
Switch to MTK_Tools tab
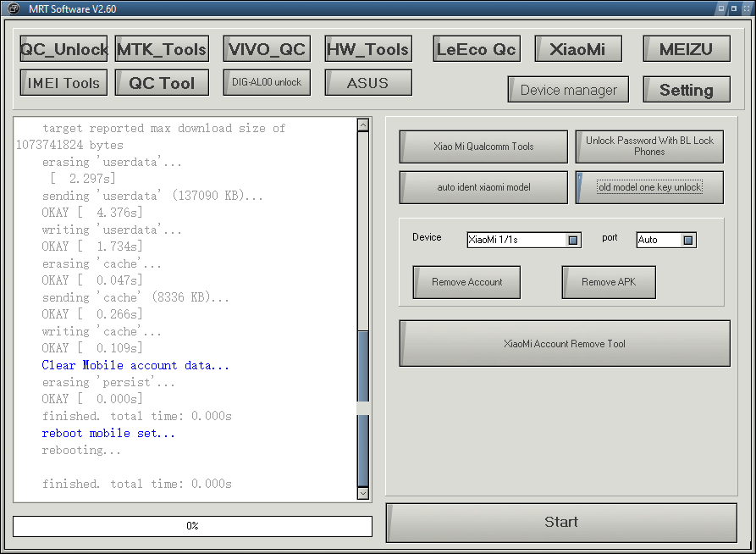pyautogui.click(x=162, y=49)
